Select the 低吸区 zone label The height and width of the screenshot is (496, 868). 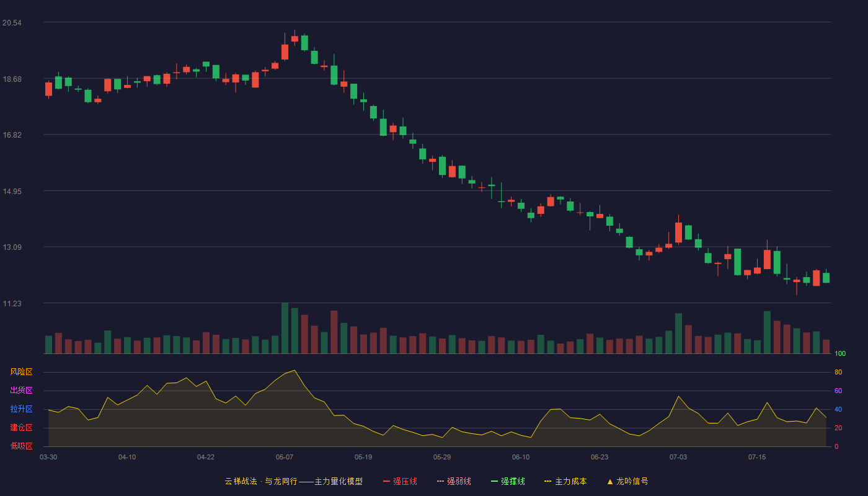click(x=21, y=446)
